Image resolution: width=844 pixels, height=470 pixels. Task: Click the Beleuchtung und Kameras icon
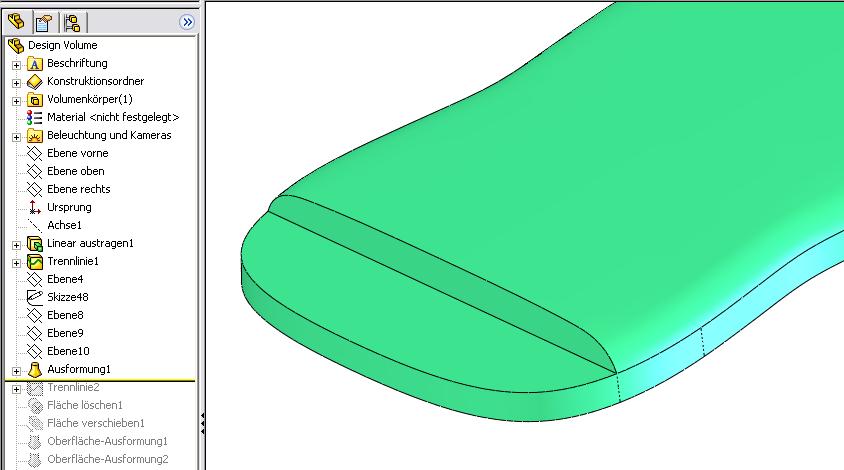point(34,136)
